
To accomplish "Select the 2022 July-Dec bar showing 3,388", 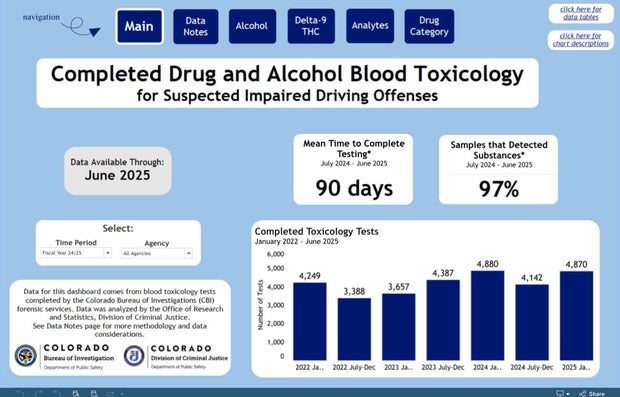I will pos(354,329).
